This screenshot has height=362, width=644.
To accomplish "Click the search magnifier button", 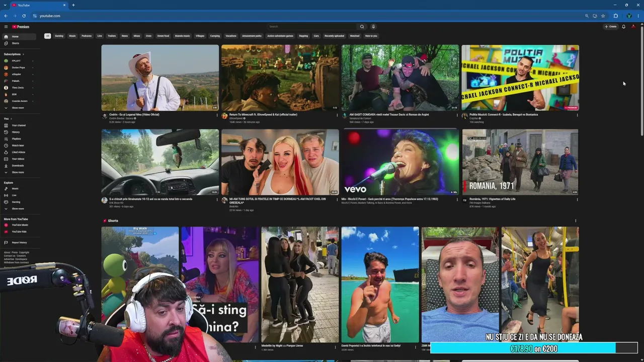I will coord(362,27).
